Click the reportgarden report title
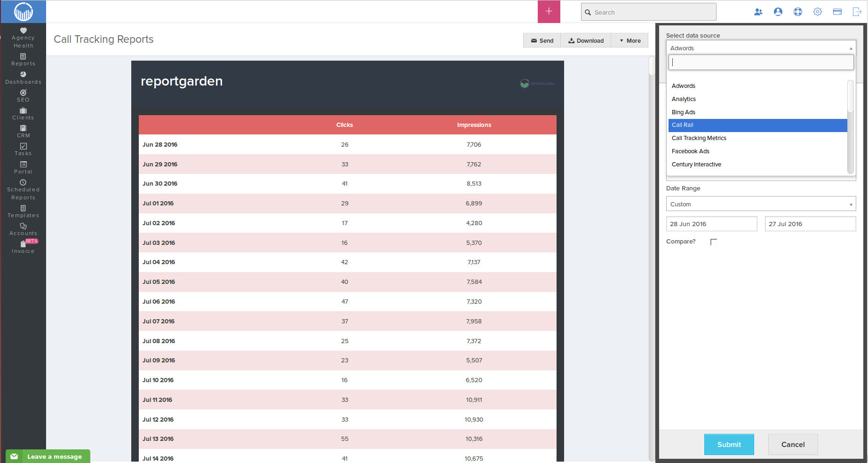868x463 pixels. pos(182,81)
